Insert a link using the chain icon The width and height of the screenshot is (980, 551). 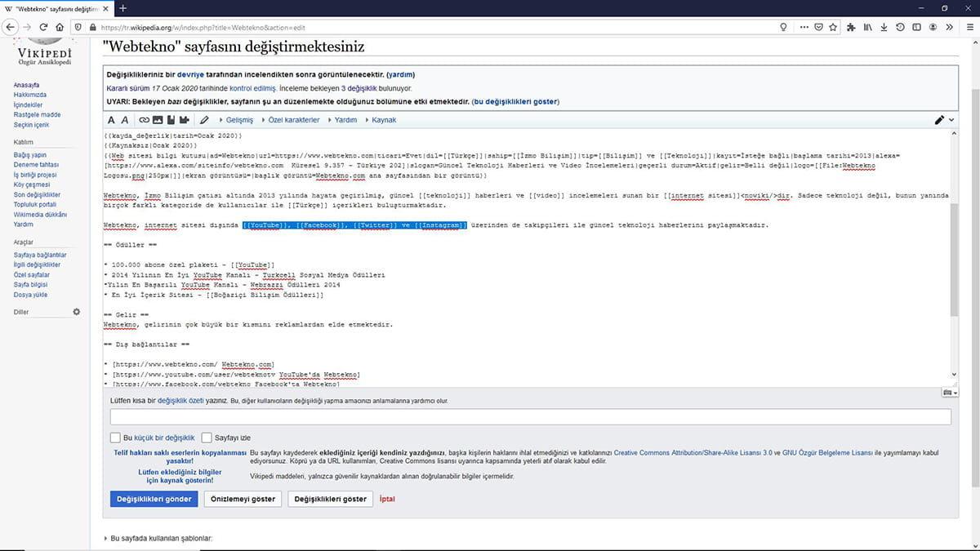pyautogui.click(x=143, y=120)
